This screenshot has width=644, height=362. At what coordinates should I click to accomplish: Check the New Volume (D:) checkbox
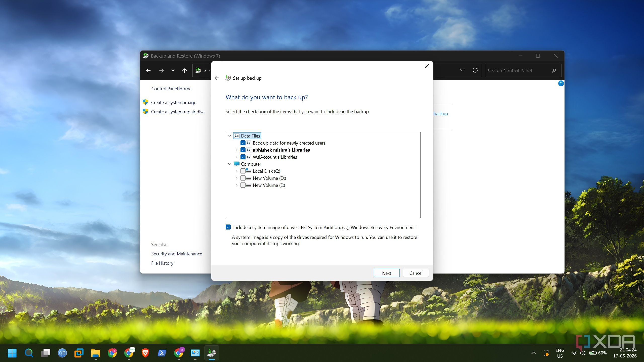tap(243, 178)
